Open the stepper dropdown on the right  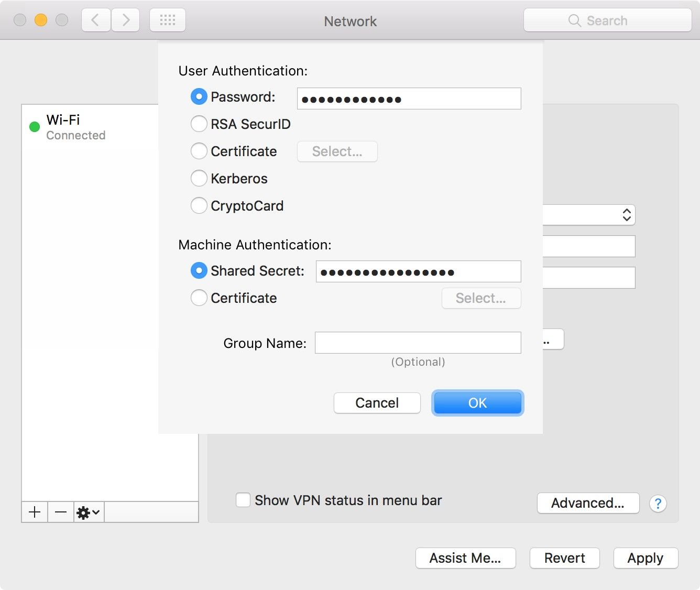click(x=627, y=215)
